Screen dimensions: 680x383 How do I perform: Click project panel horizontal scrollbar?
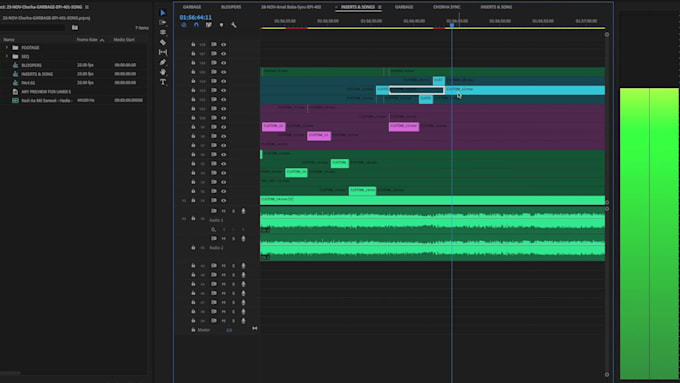click(x=10, y=373)
